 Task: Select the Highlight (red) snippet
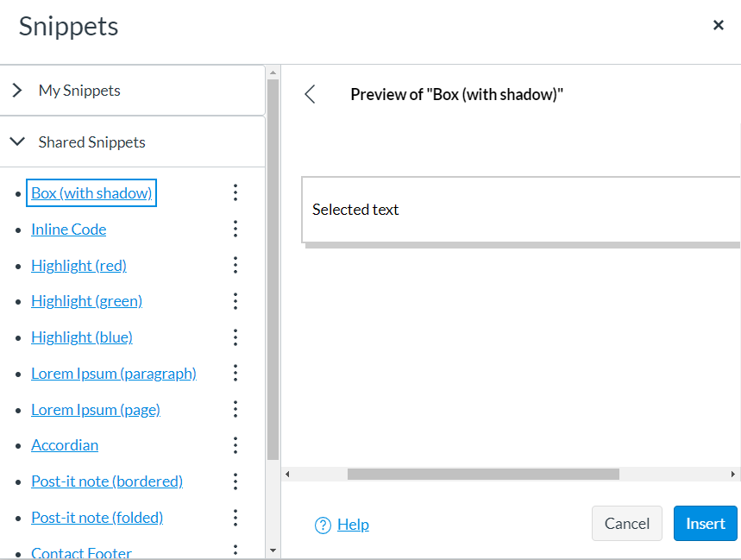pyautogui.click(x=78, y=266)
